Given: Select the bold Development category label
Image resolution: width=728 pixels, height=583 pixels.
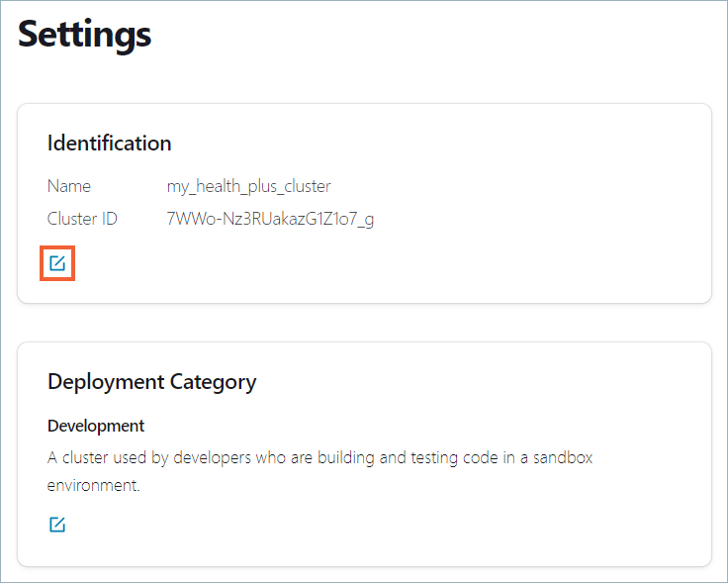Looking at the screenshot, I should tap(96, 426).
